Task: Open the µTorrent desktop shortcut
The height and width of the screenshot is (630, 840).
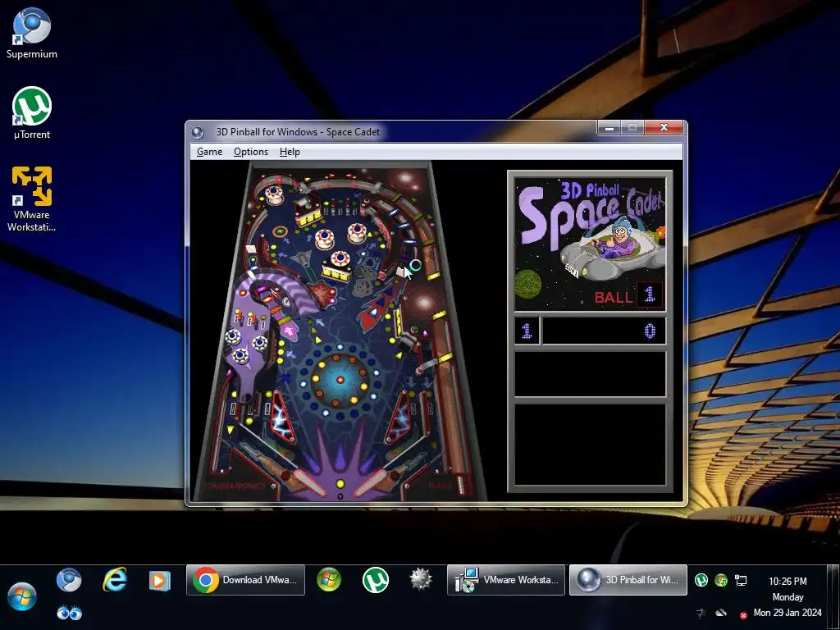Action: (x=32, y=113)
